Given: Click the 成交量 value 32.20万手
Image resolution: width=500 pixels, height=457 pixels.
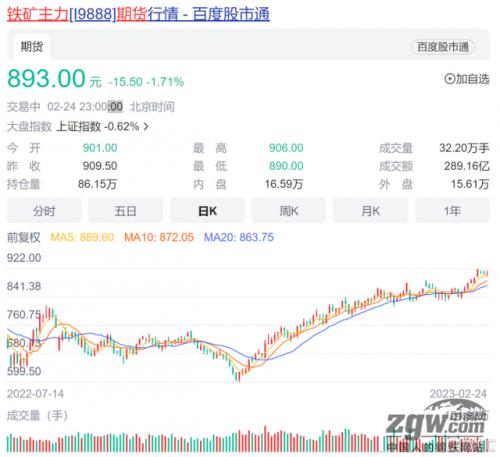Looking at the screenshot, I should point(464,148).
